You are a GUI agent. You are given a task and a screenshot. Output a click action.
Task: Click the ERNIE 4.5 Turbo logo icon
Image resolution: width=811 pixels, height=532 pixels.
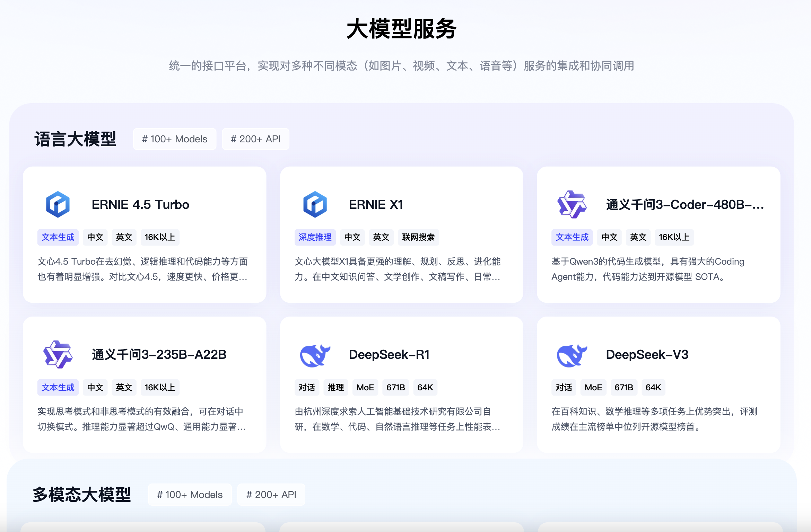click(x=58, y=204)
